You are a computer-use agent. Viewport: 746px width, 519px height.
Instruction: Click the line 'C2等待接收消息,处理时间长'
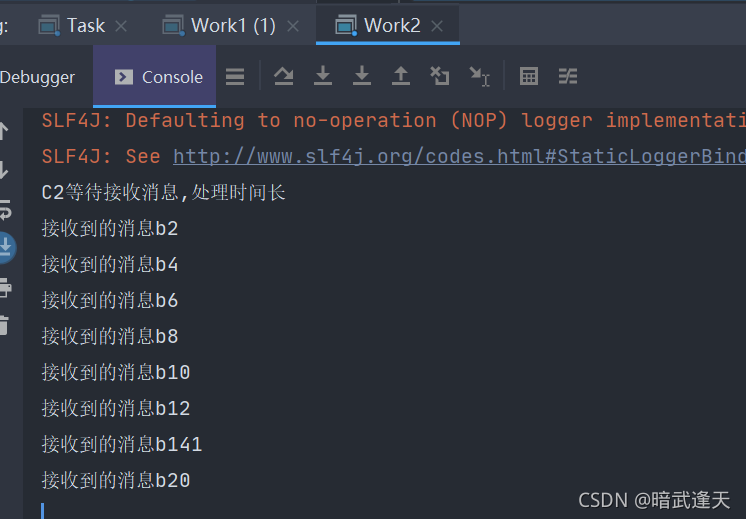coord(163,193)
